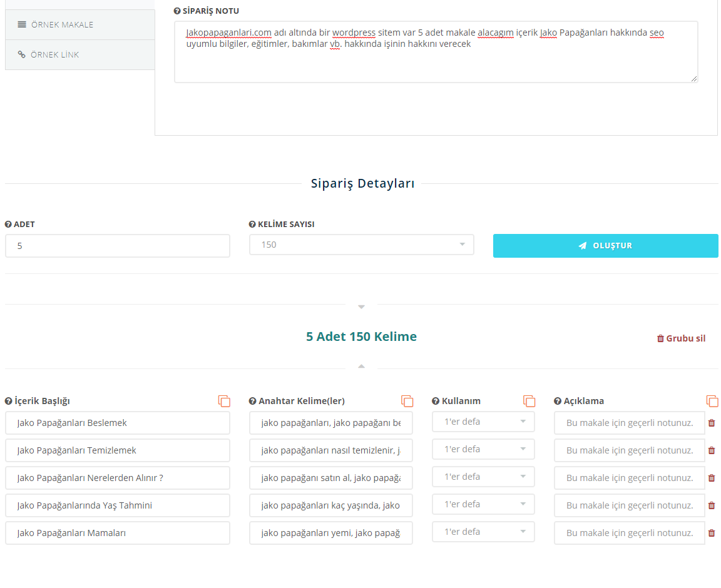Focus the Sipariş Notu text area

[436, 52]
